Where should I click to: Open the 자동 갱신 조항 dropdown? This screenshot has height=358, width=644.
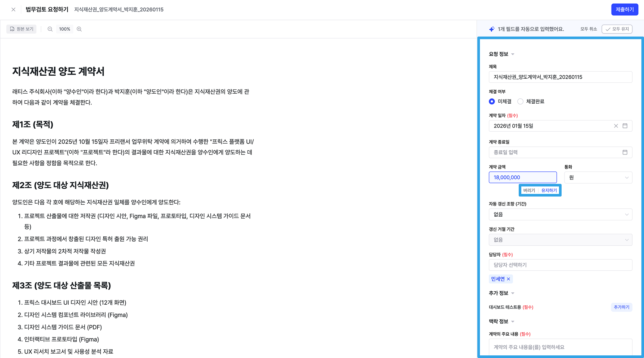click(x=560, y=214)
